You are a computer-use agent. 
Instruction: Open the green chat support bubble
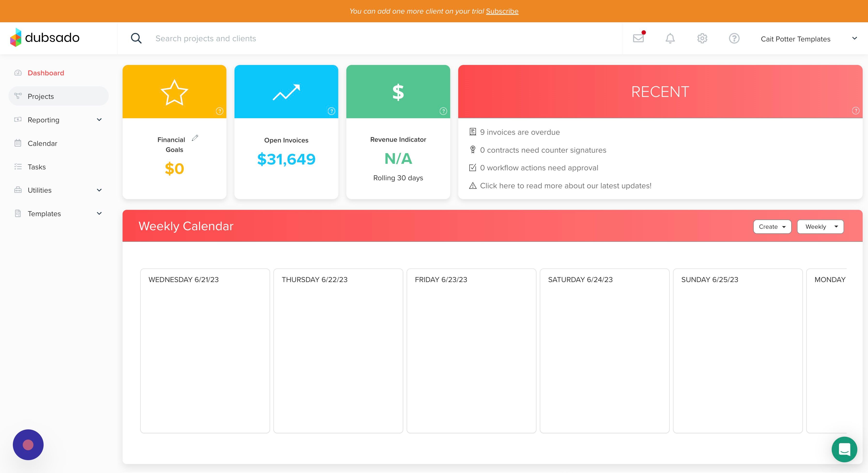[x=844, y=449]
